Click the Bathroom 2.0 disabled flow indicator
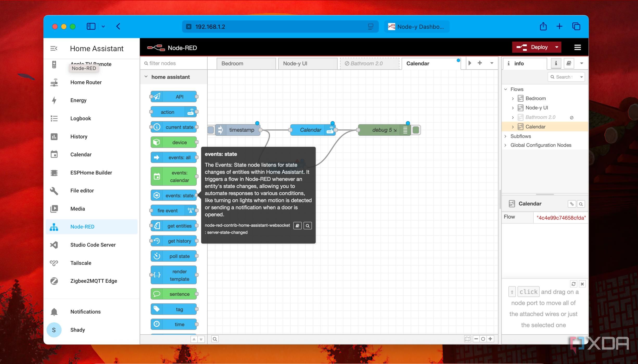 coord(572,118)
